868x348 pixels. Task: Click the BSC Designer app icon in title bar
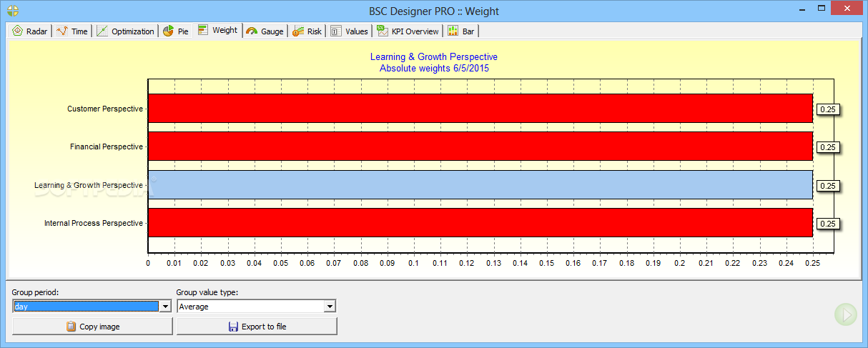point(13,10)
